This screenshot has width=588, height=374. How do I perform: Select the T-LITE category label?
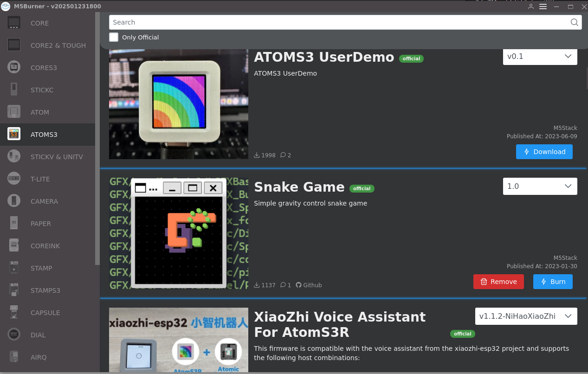(x=40, y=179)
